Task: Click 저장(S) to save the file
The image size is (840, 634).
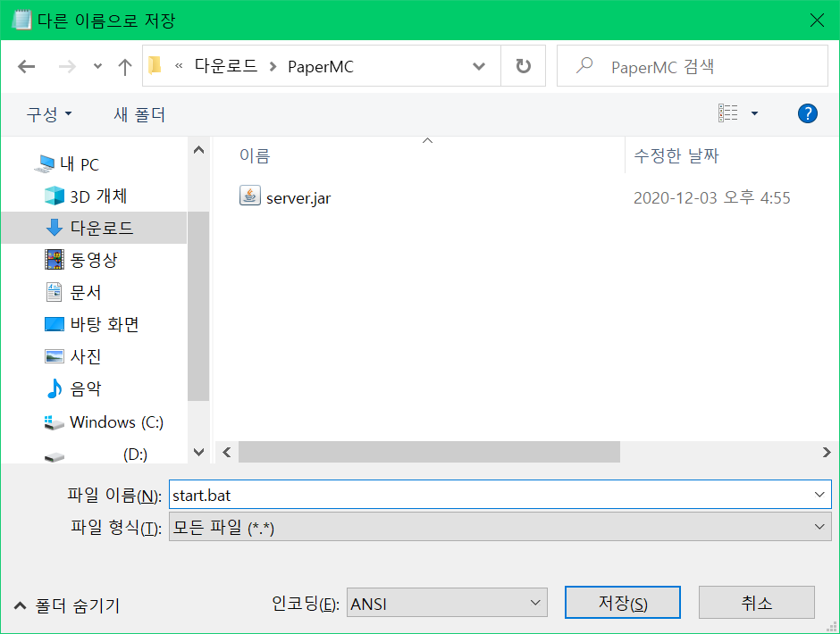Action: point(623,603)
